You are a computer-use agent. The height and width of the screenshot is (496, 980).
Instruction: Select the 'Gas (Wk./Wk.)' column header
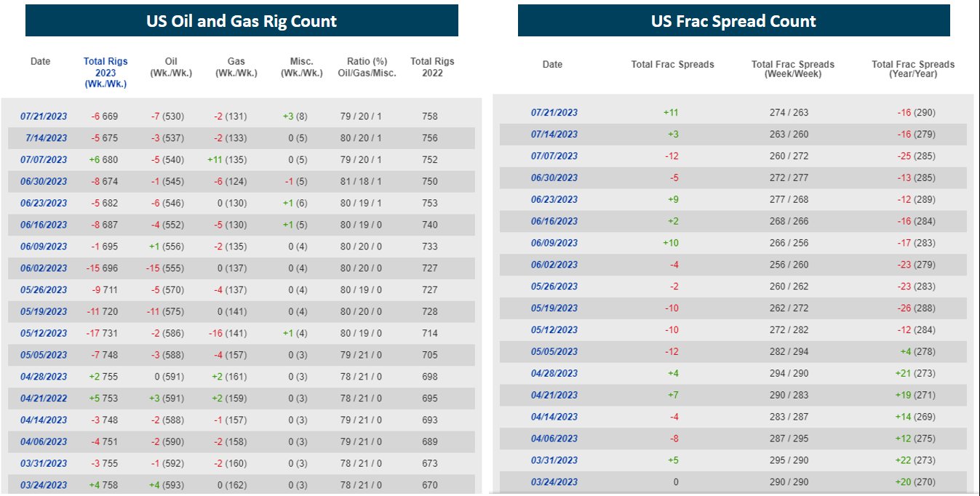(236, 67)
